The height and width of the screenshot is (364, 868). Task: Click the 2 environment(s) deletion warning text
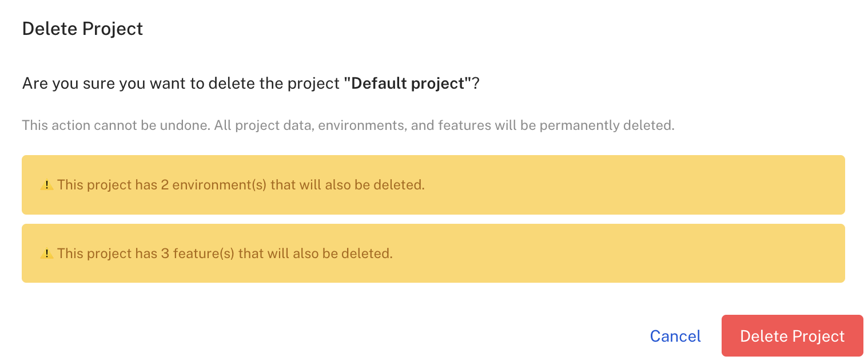pos(240,184)
